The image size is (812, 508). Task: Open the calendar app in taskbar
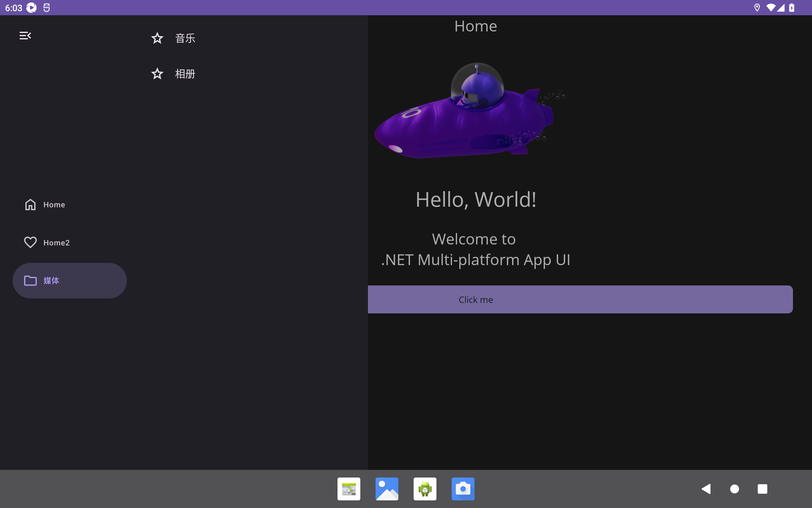(349, 489)
